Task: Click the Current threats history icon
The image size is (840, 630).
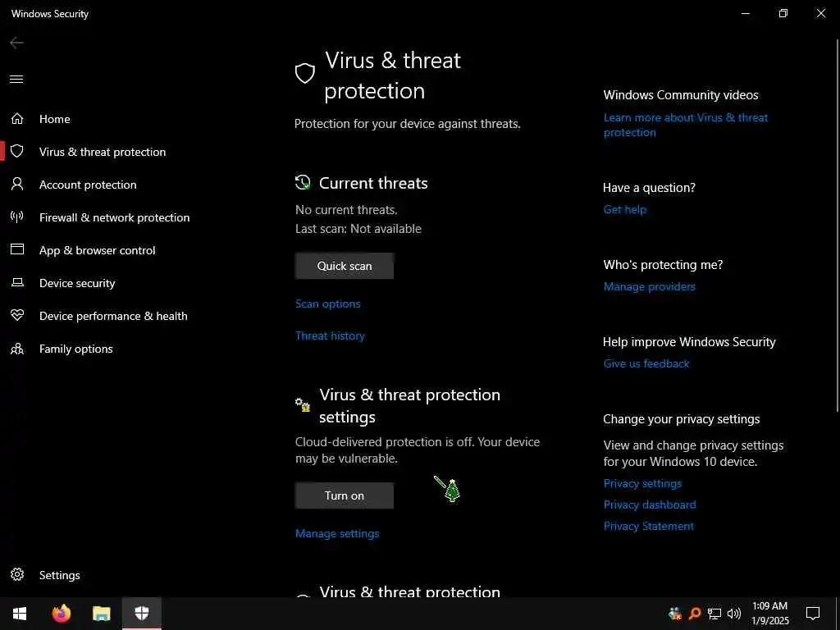Action: pyautogui.click(x=303, y=183)
